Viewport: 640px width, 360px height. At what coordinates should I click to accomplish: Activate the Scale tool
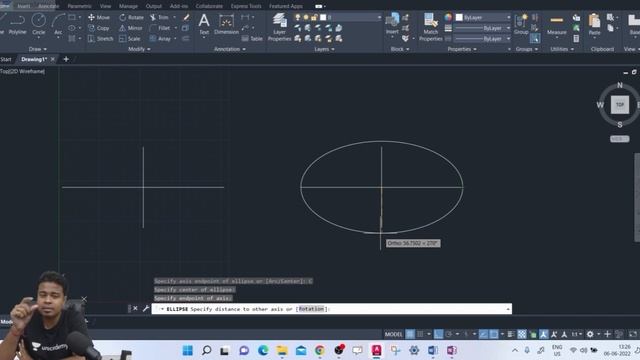click(130, 39)
